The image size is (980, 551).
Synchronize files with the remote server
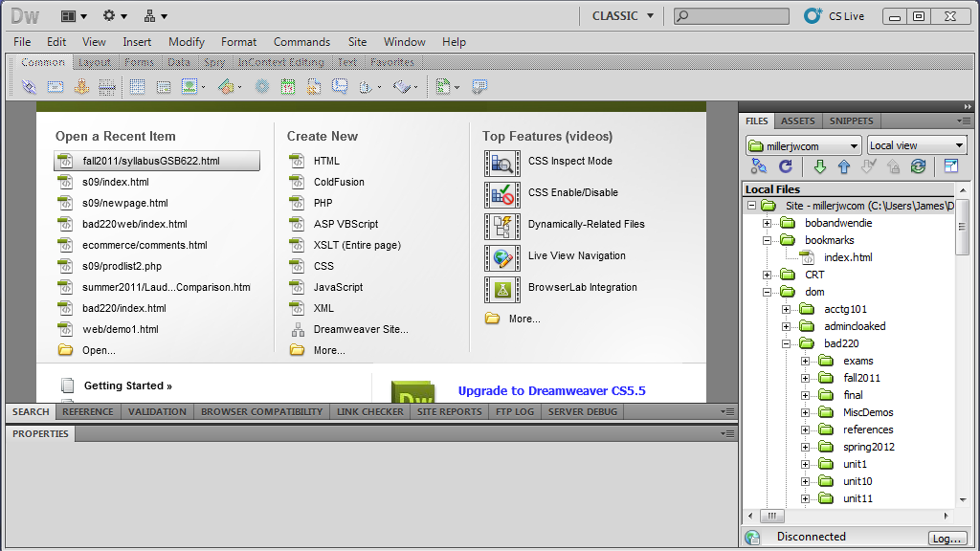(919, 166)
